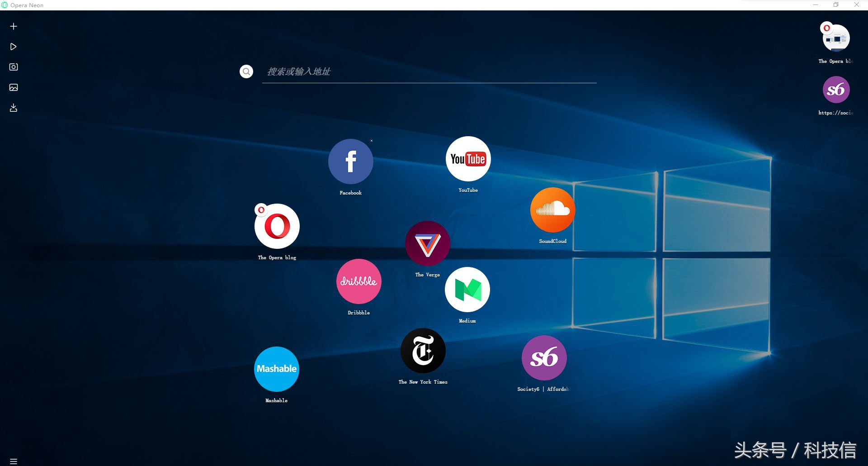Screen dimensions: 868x466
Task: Click the Medium label text
Action: (467, 321)
